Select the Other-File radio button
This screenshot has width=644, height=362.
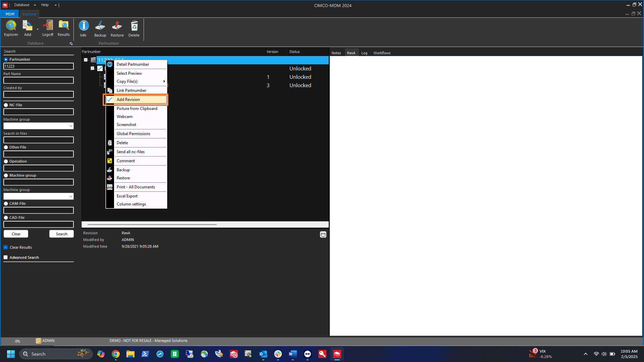click(x=6, y=147)
